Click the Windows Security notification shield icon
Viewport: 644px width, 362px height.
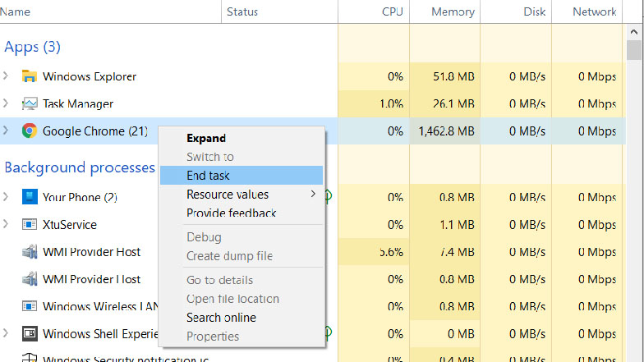pyautogui.click(x=30, y=358)
